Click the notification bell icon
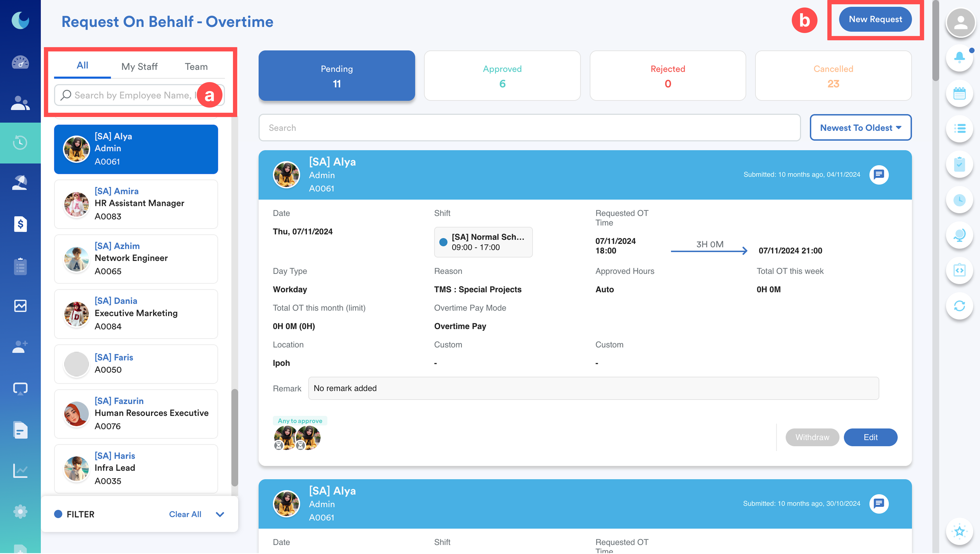The width and height of the screenshot is (980, 554). (x=959, y=58)
